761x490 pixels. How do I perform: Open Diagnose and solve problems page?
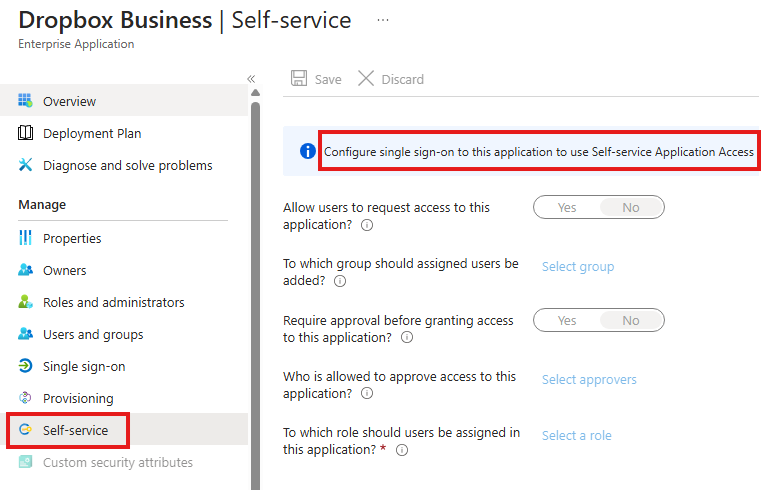(x=124, y=164)
